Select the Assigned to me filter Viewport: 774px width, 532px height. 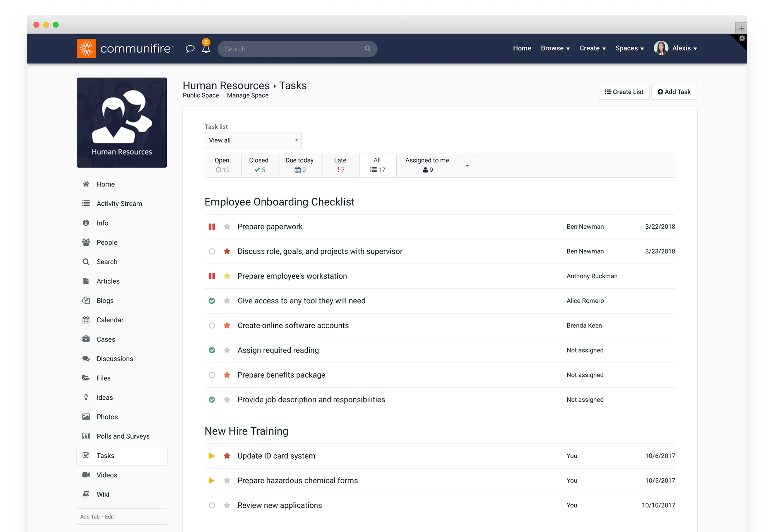point(427,165)
